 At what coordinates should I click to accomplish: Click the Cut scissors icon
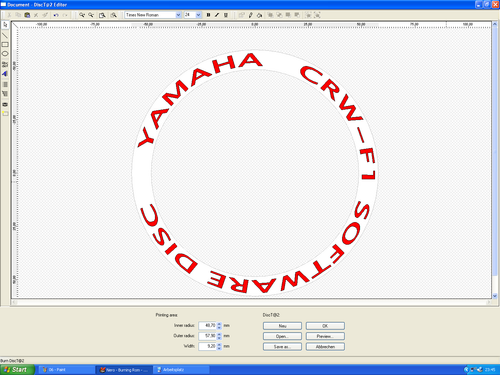pyautogui.click(x=9, y=15)
